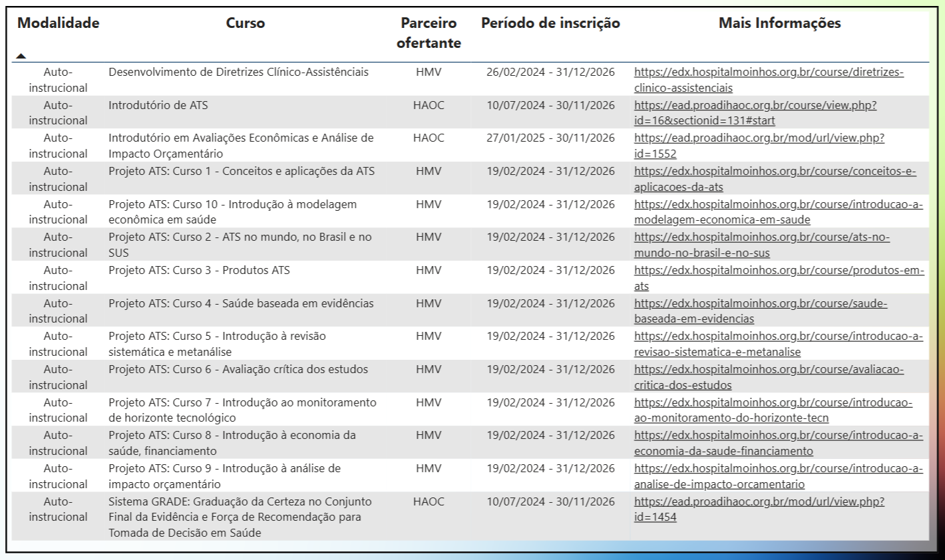Open the ats-no-mundo-no-brasil-e-no-sus link
This screenshot has height=560, width=945.
tap(762, 245)
